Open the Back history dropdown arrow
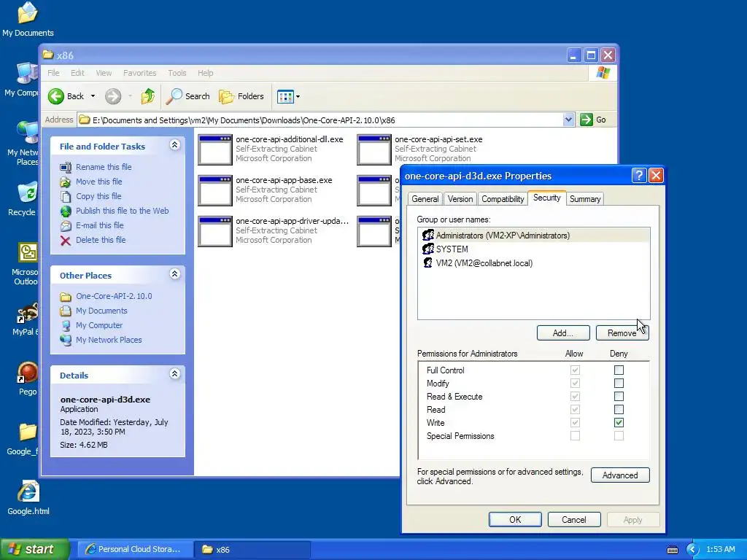The image size is (747, 560). point(93,96)
